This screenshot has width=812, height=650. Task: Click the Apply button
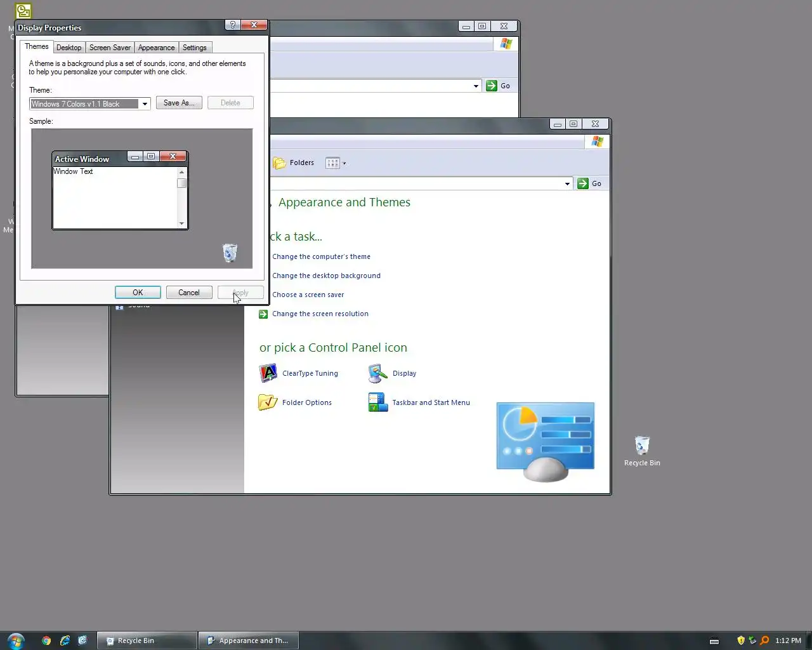(x=240, y=293)
